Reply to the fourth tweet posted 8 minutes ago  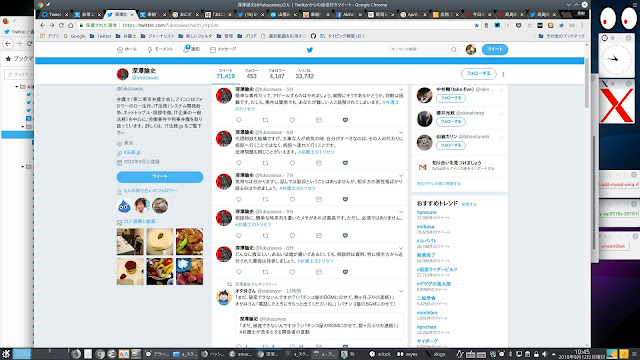(x=239, y=236)
